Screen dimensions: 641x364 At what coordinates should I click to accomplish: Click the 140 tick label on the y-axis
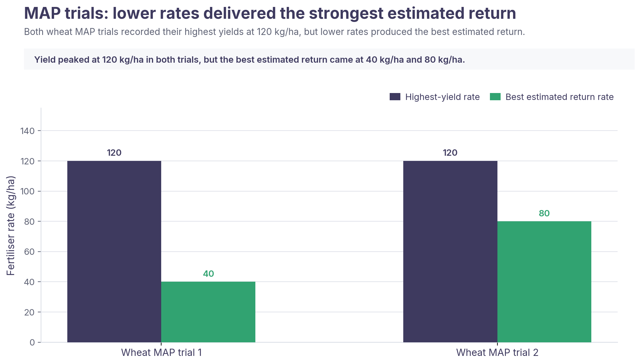pyautogui.click(x=27, y=131)
